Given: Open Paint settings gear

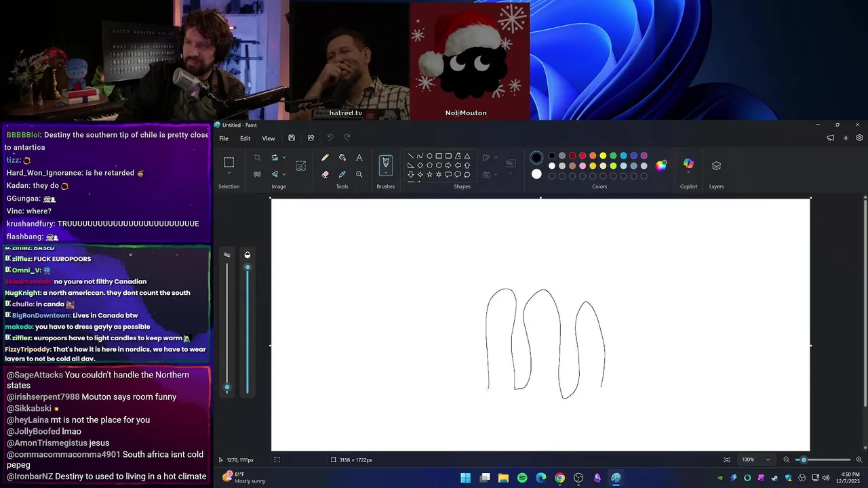Looking at the screenshot, I should tap(859, 138).
